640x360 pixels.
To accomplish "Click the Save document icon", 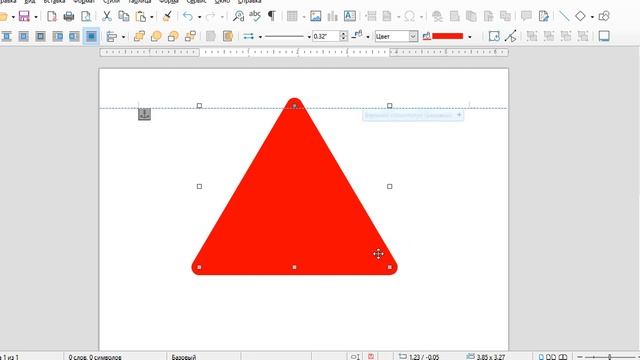I will coord(24,16).
